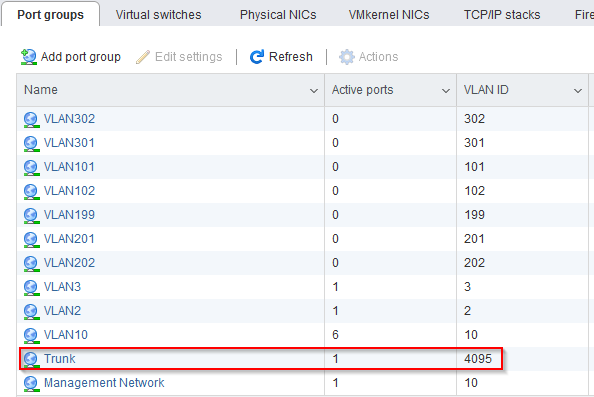Go to the TCP/IP stacks tab
The height and width of the screenshot is (397, 594).
(x=502, y=15)
